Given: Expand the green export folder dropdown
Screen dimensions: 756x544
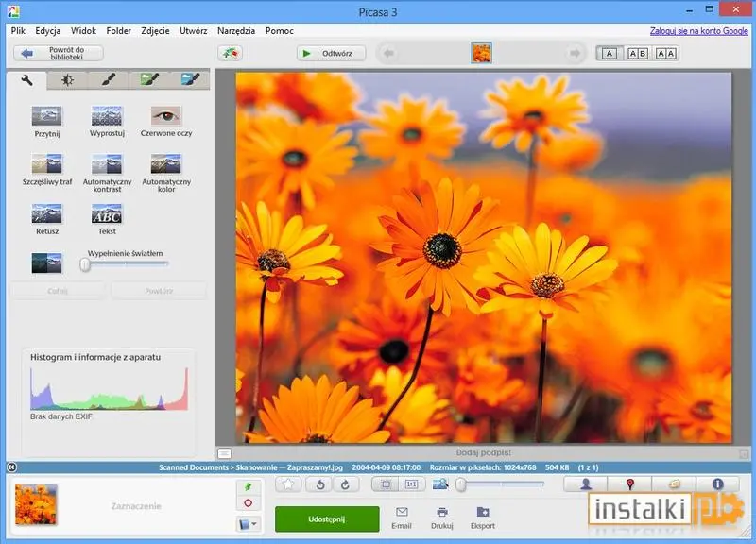Looking at the screenshot, I should pyautogui.click(x=248, y=524).
